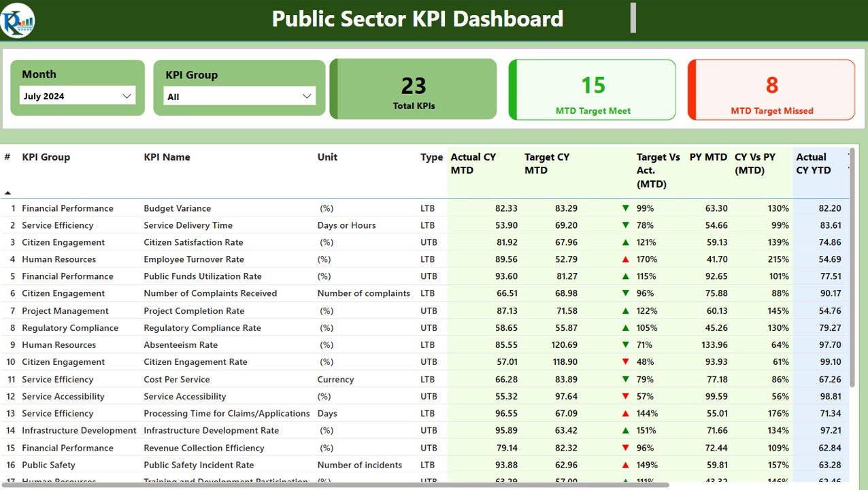This screenshot has height=490, width=868.
Task: Select the Target Vs Act. (MTD) column header
Action: pyautogui.click(x=658, y=170)
